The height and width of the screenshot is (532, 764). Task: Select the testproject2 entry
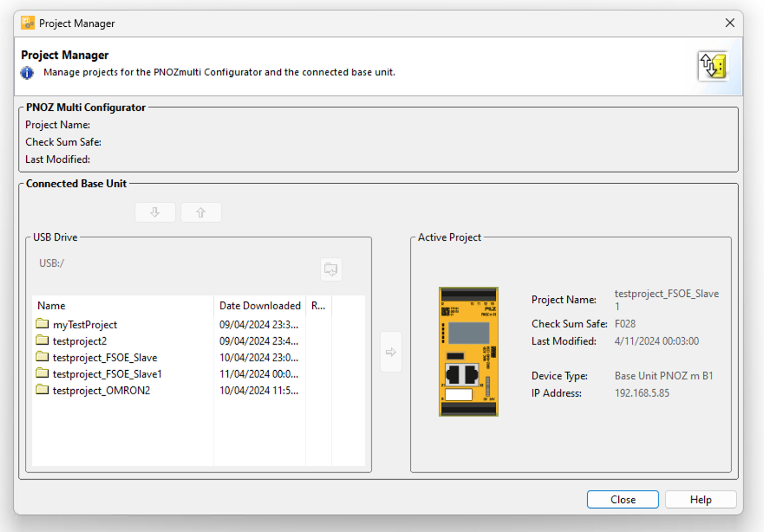coord(80,341)
